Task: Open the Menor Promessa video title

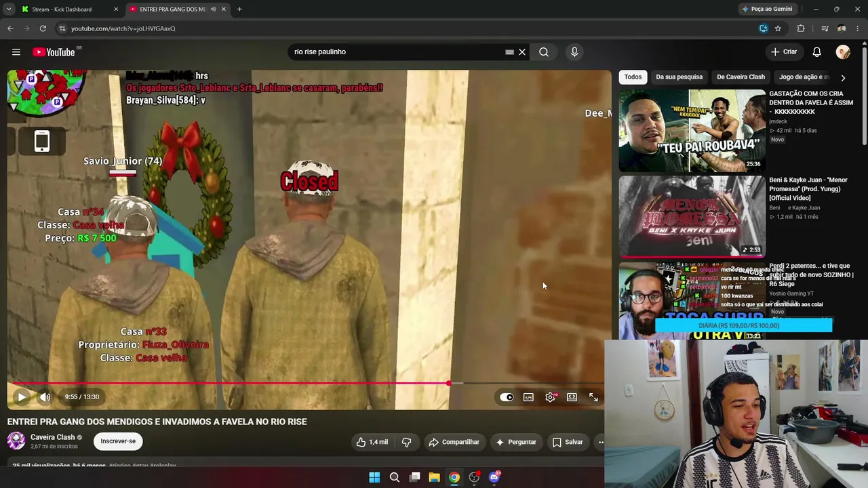Action: click(808, 189)
